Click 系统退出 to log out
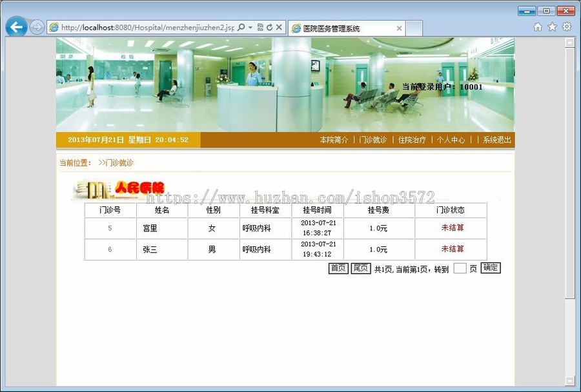This screenshot has width=581, height=392. pos(497,140)
